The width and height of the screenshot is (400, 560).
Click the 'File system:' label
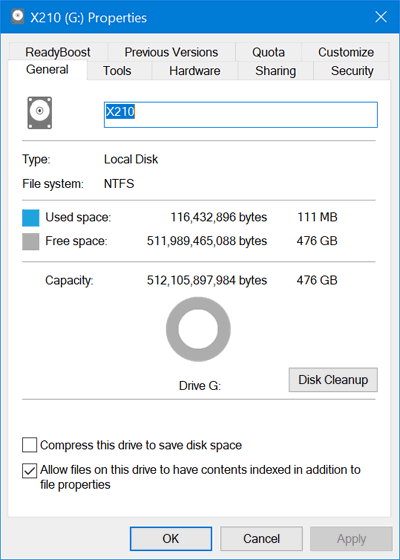tap(53, 184)
